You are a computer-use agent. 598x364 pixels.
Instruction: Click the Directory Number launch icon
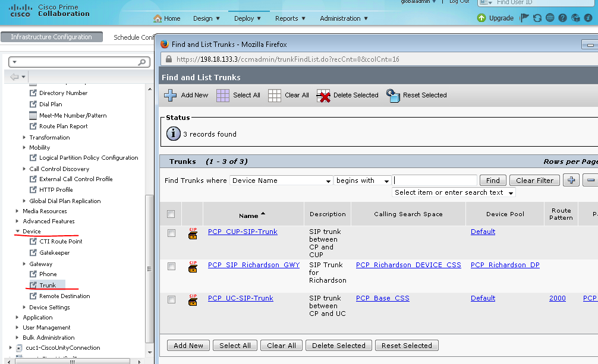coord(33,93)
